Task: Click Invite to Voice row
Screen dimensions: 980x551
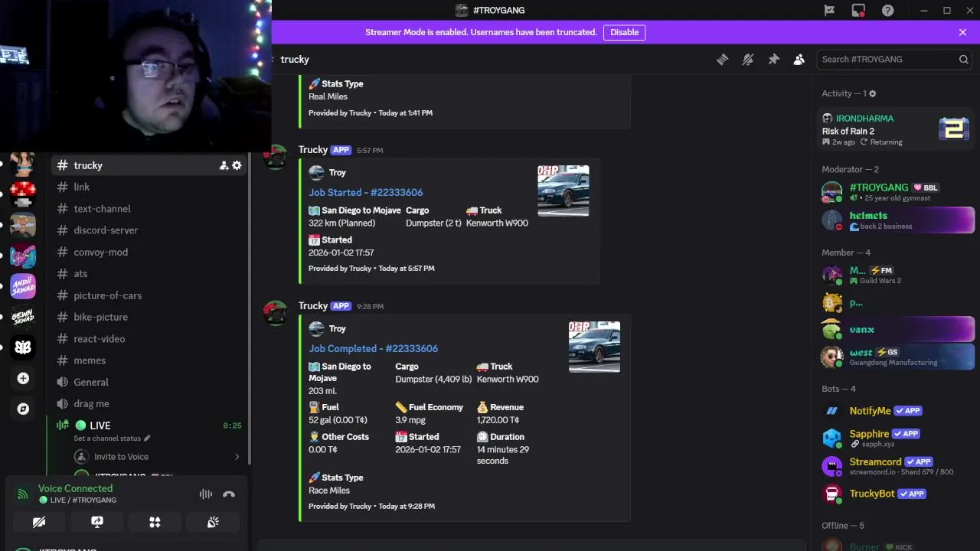Action: [157, 457]
